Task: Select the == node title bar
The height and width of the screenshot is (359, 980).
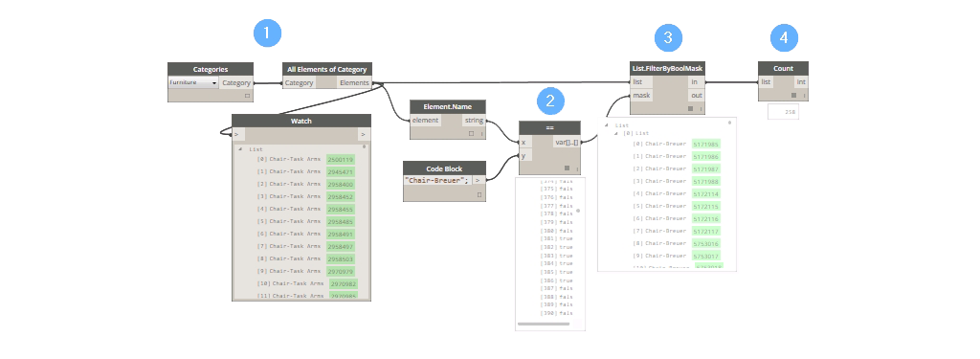Action: tap(550, 128)
